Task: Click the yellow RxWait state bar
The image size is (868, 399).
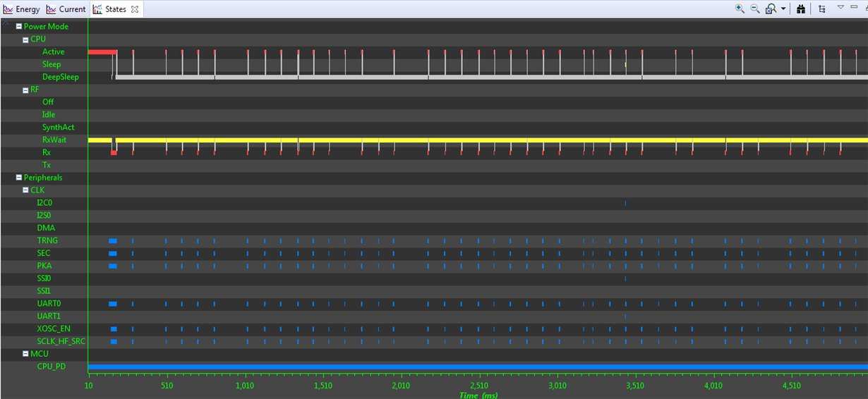Action: tap(478, 140)
